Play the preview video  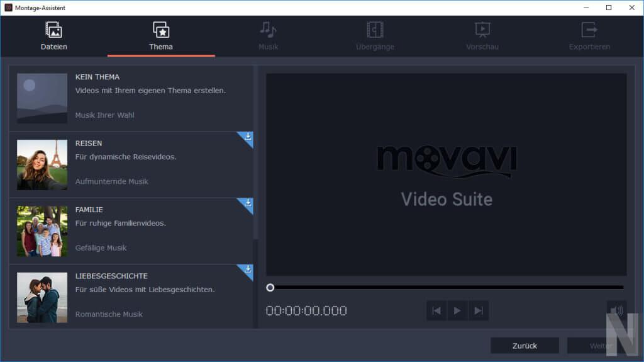457,310
